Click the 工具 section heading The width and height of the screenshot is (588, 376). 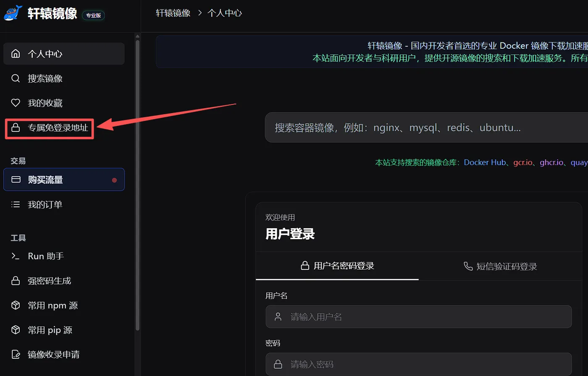pyautogui.click(x=18, y=238)
